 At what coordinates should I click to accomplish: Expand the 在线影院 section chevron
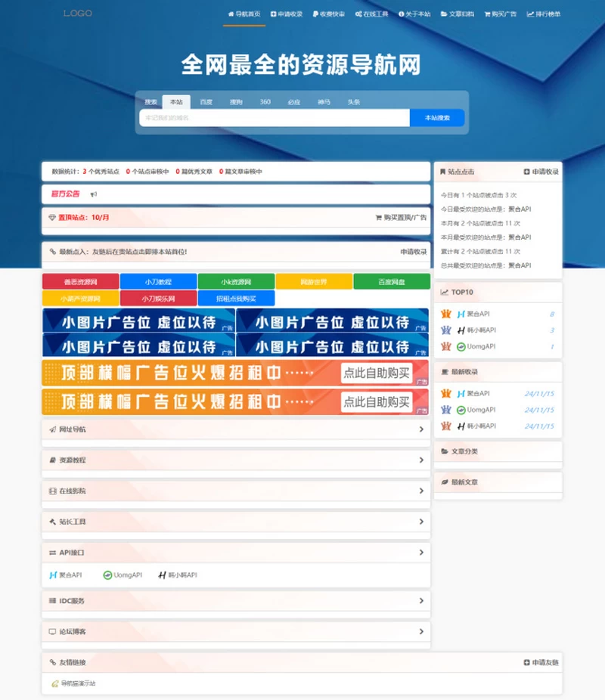422,491
